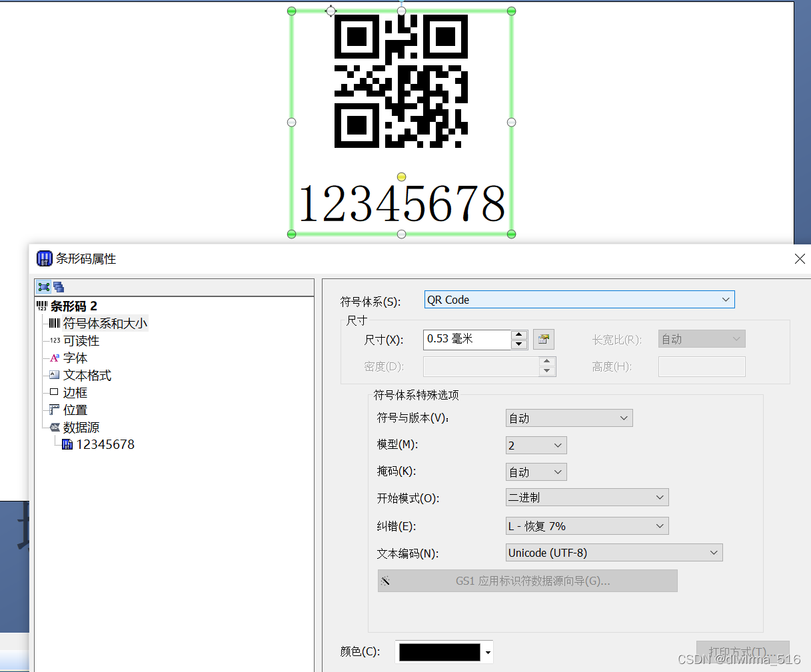Open the 长宽比 自动 dropdown
This screenshot has width=811, height=672.
click(x=702, y=339)
